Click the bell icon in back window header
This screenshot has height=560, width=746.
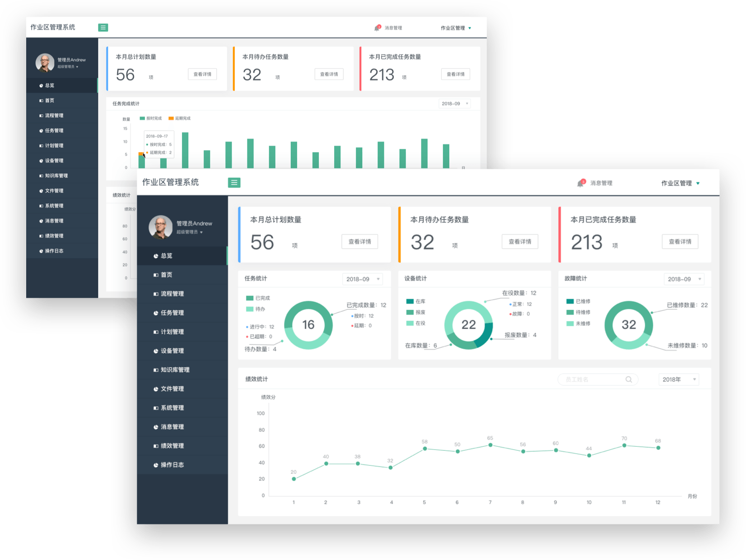(x=377, y=28)
